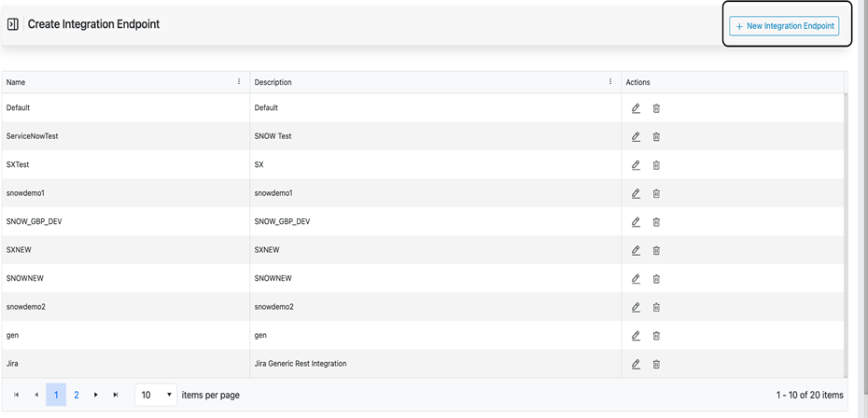Image resolution: width=868 pixels, height=418 pixels.
Task: Select page 1 in the pager
Action: pyautogui.click(x=56, y=395)
